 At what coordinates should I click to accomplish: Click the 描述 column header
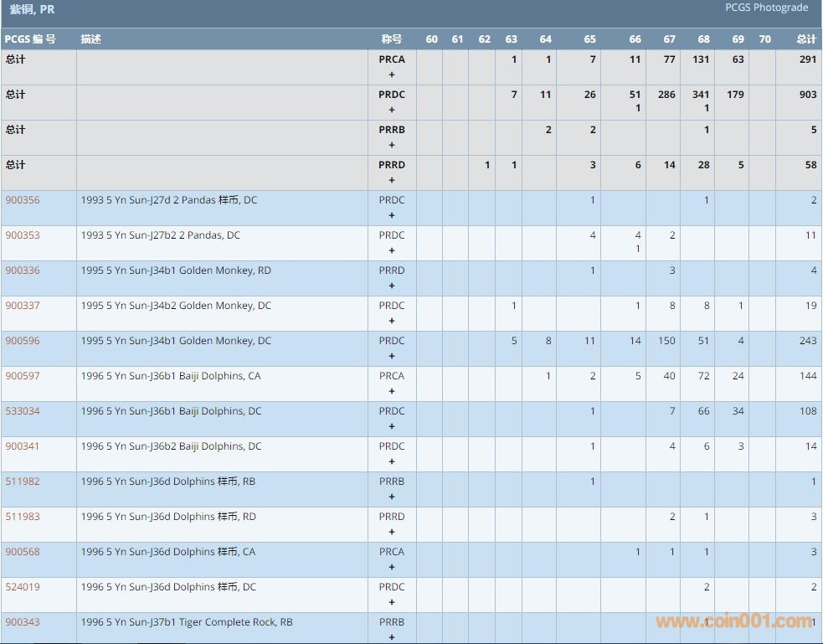click(x=90, y=39)
